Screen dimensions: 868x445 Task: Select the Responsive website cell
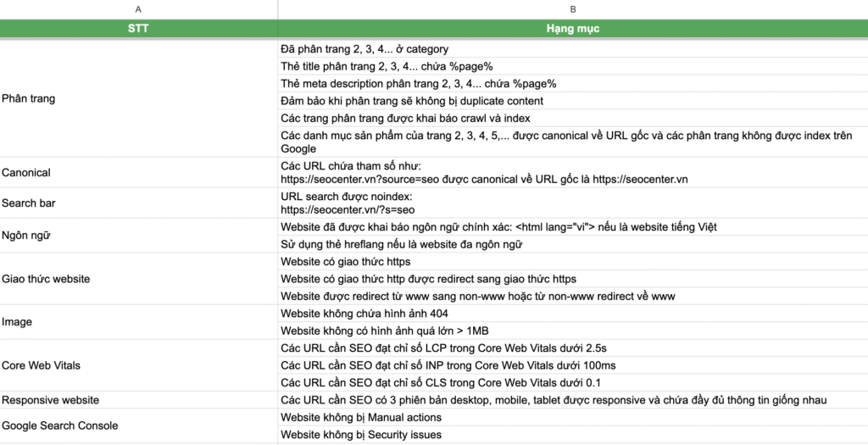click(138, 399)
